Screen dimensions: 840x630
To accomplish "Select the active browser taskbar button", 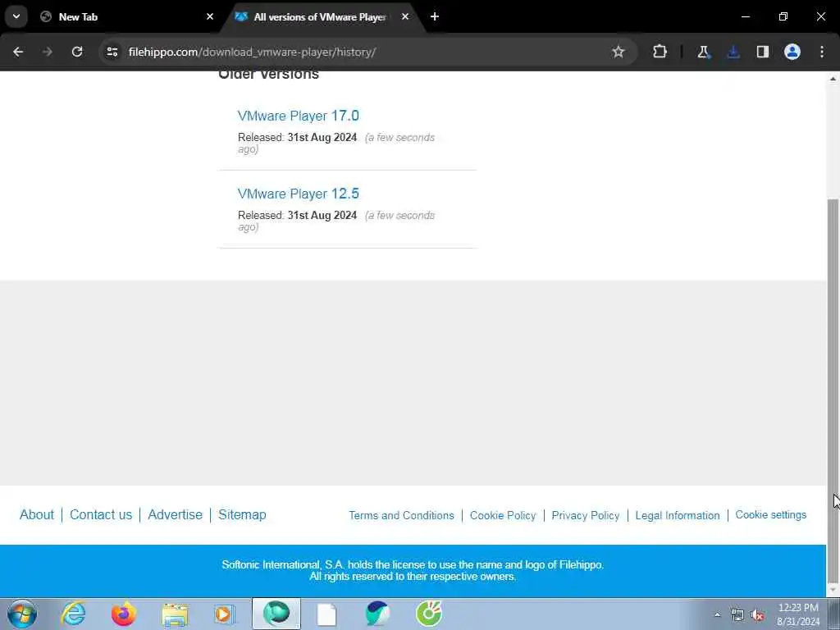I will [x=276, y=614].
